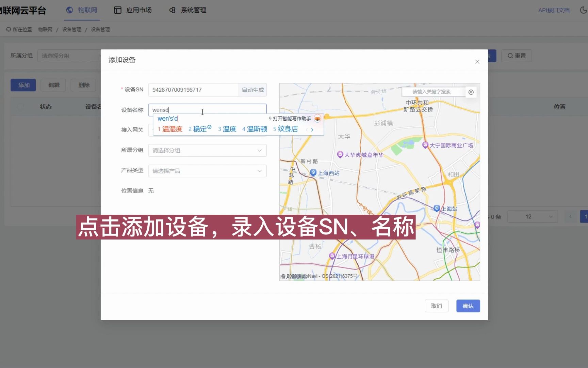Open the background 所属分组 filter dropdown
The height and width of the screenshot is (368, 588).
point(69,56)
